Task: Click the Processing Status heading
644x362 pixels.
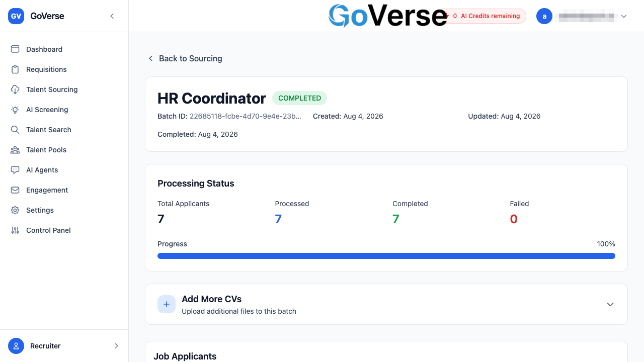Action: point(196,184)
